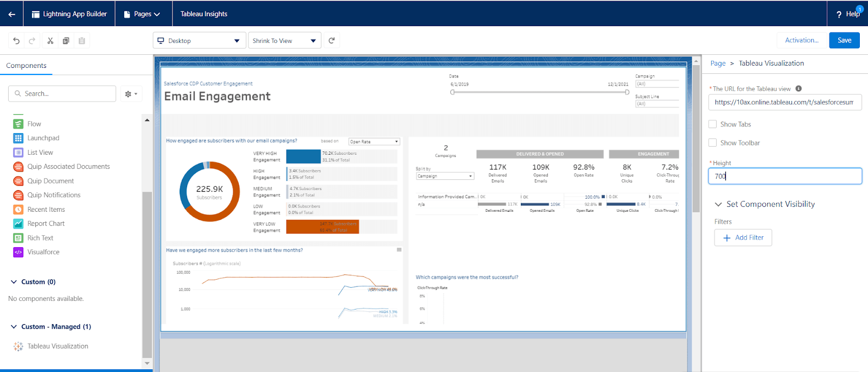Click the Undo icon
This screenshot has height=372, width=868.
point(16,41)
